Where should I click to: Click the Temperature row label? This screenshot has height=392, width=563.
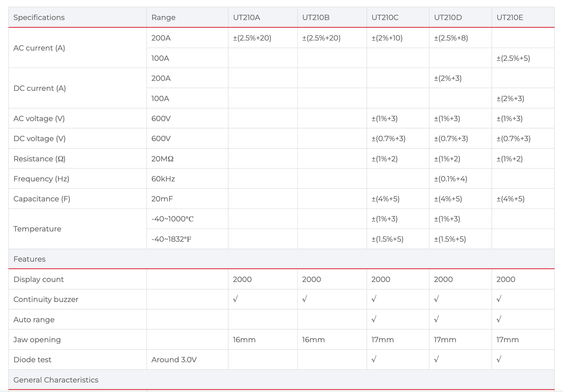point(37,229)
